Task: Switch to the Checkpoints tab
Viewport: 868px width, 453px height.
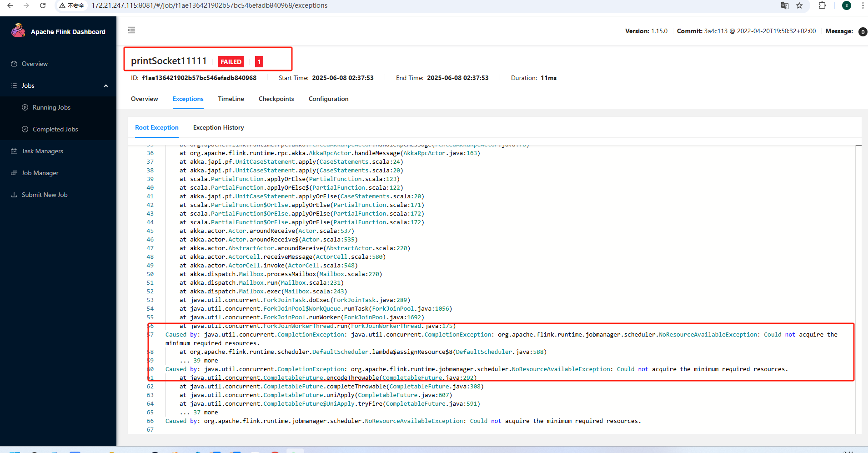Action: click(x=276, y=99)
